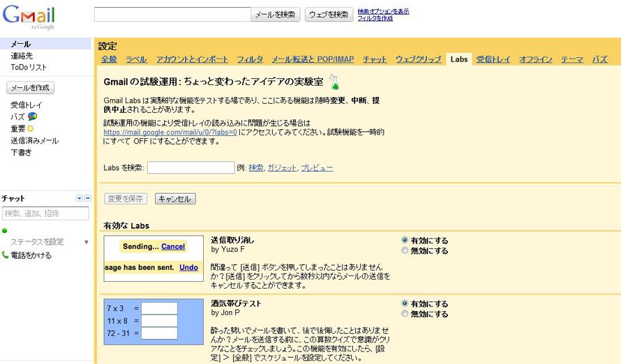Image resolution: width=621 pixels, height=364 pixels.
Task: Enable 酒気帯びテスト with 有効にする radio
Action: [405, 303]
